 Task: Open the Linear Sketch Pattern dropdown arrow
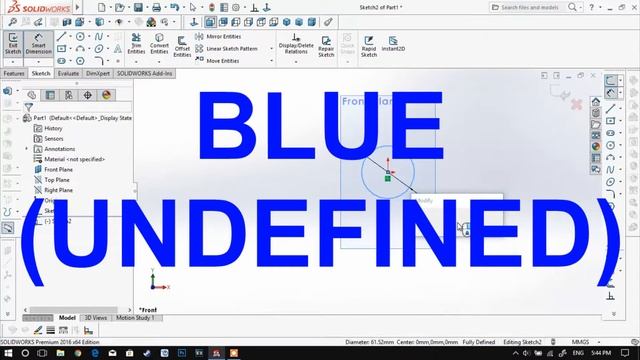(271, 49)
